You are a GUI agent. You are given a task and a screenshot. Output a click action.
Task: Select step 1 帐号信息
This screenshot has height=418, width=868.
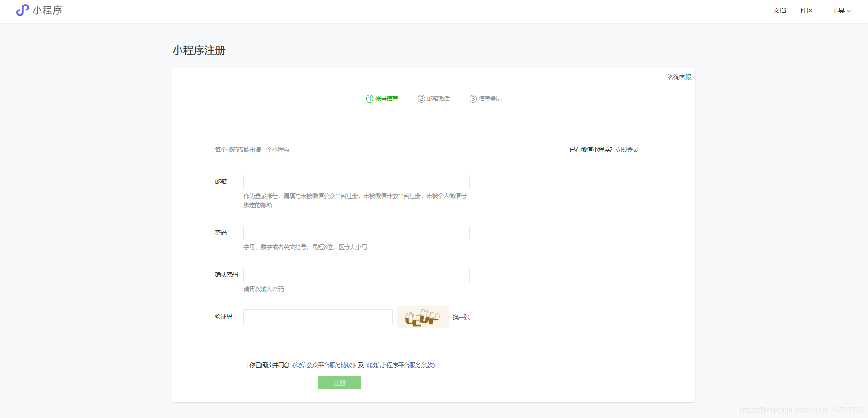pyautogui.click(x=382, y=99)
